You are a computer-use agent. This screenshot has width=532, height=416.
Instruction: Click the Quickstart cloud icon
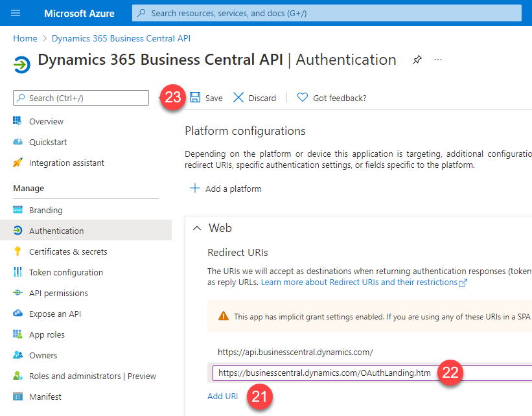(x=17, y=141)
